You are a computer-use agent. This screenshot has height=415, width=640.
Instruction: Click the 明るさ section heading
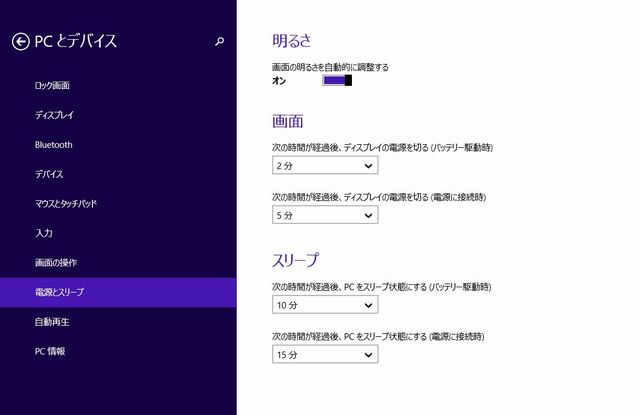pyautogui.click(x=292, y=40)
